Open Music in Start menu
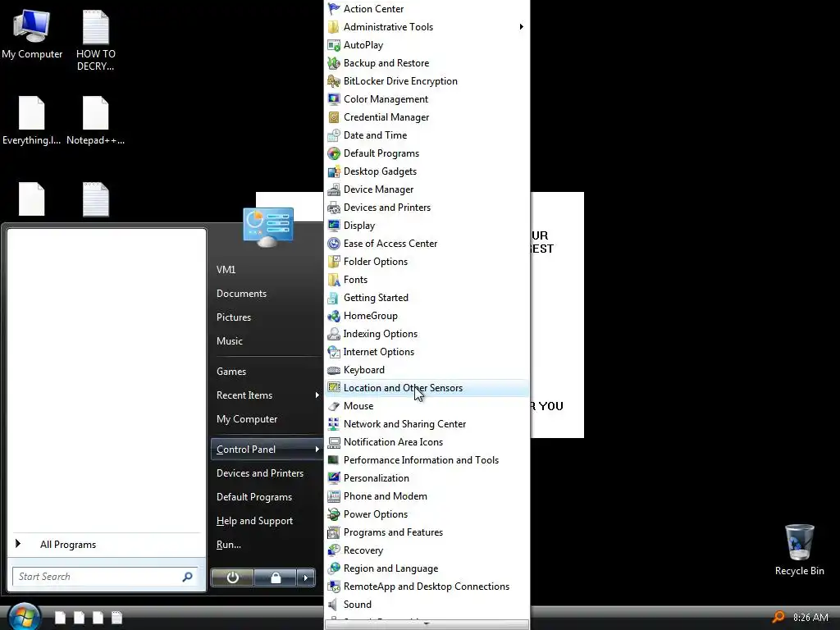 point(230,340)
